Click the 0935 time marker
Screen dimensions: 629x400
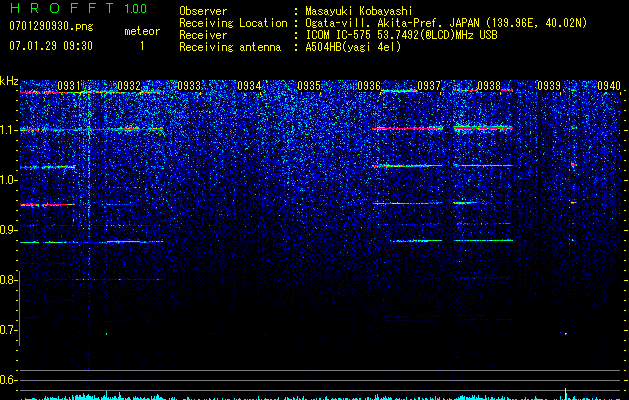(x=309, y=86)
